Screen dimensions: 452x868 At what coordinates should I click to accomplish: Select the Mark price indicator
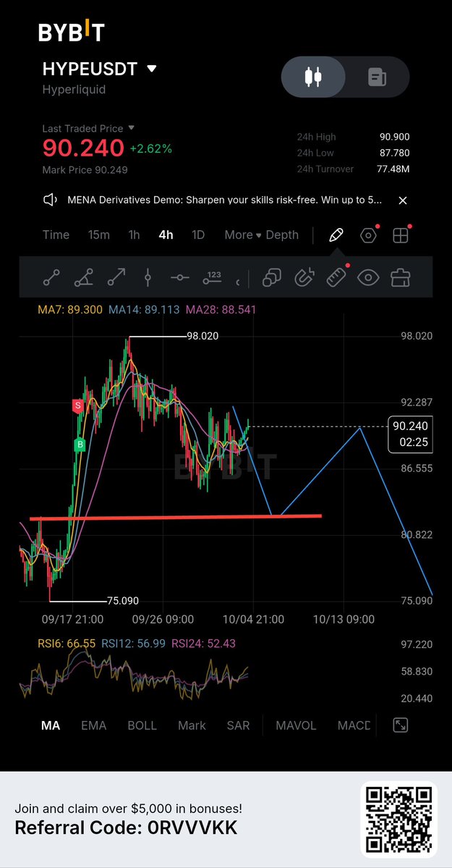(192, 725)
